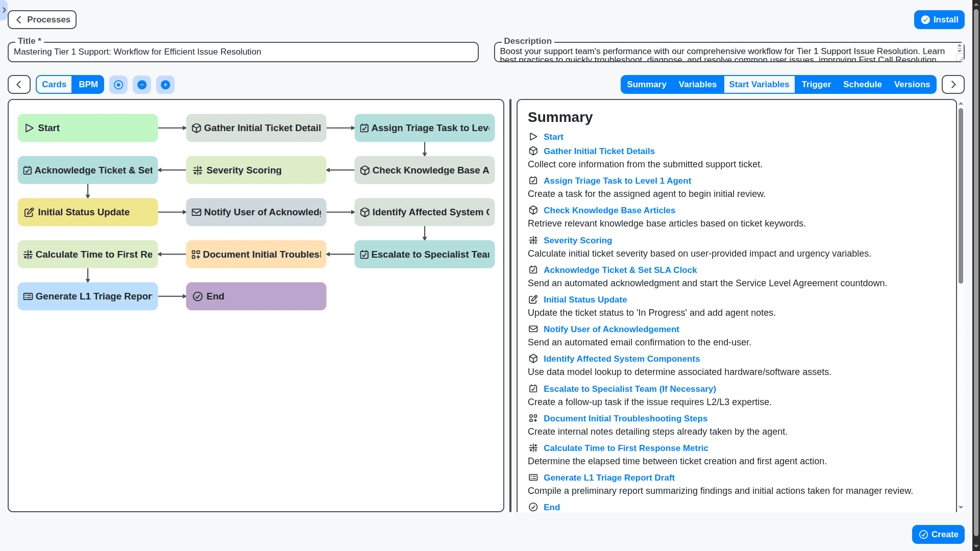Expand the hidden sidebar via top-left arrow
980x551 pixels.
pyautogui.click(x=5, y=10)
